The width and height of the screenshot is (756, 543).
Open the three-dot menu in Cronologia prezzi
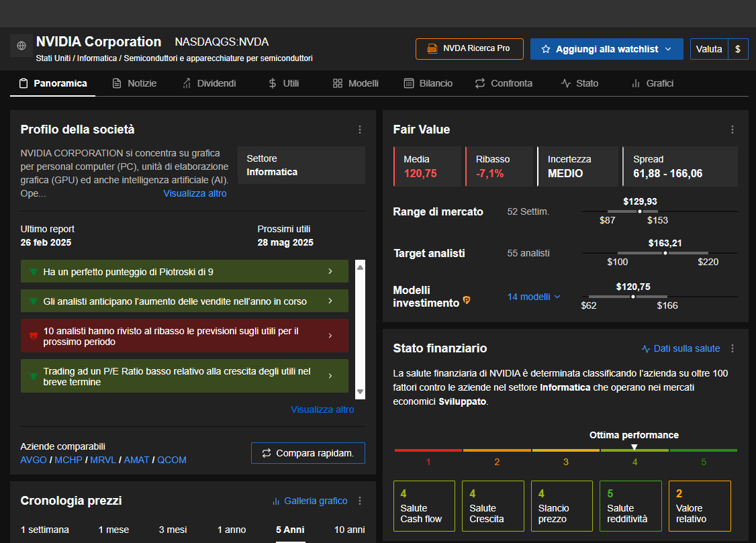[x=360, y=501]
